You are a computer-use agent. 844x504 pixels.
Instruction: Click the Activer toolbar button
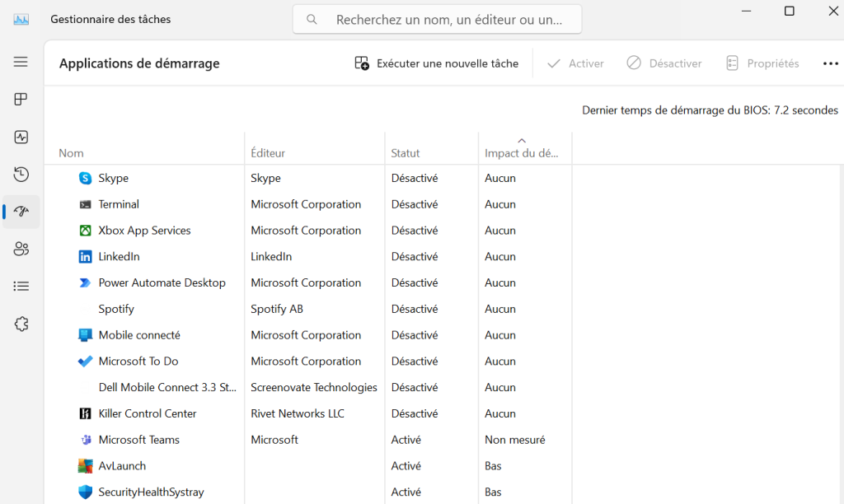click(575, 63)
